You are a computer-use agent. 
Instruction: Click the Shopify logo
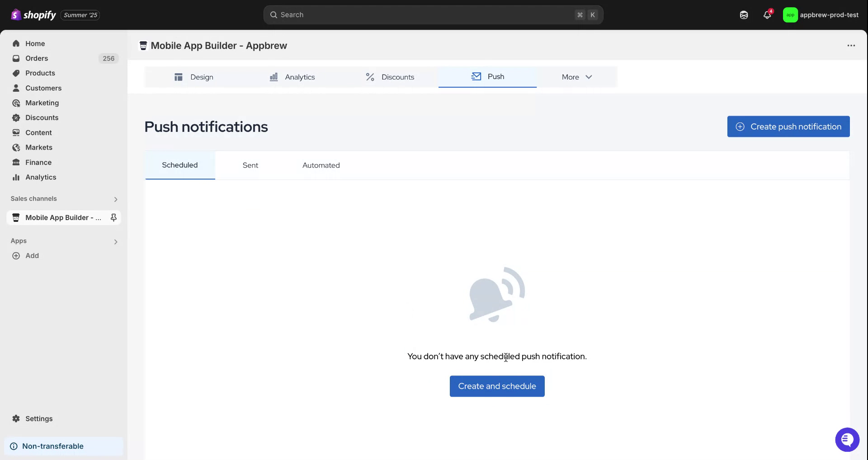point(33,15)
